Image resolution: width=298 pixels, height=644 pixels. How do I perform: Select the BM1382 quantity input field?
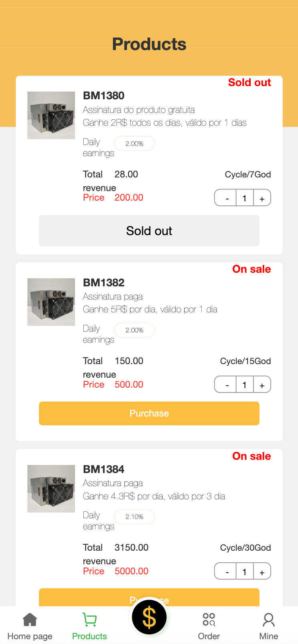click(244, 385)
